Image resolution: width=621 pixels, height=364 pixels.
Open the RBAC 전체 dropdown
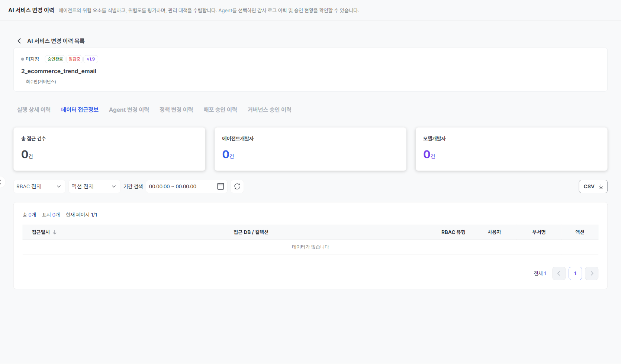click(39, 186)
